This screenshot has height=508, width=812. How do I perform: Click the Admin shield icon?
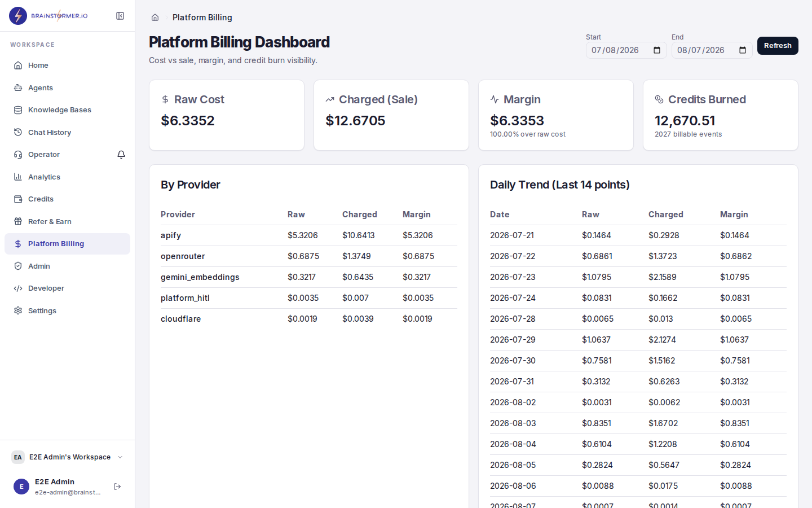click(x=18, y=266)
